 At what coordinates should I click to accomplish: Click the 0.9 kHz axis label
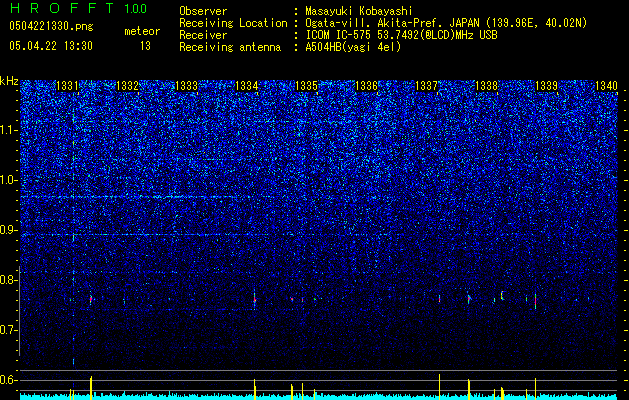[8, 230]
